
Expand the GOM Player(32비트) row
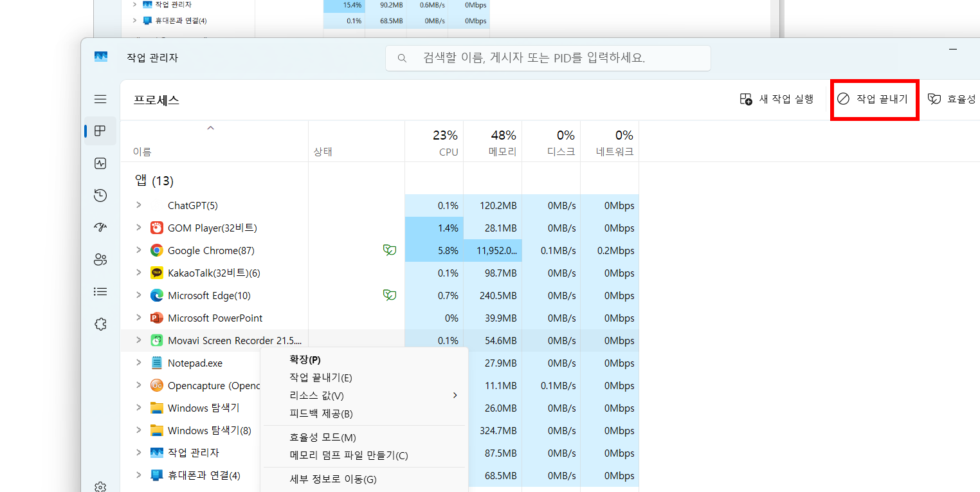138,228
